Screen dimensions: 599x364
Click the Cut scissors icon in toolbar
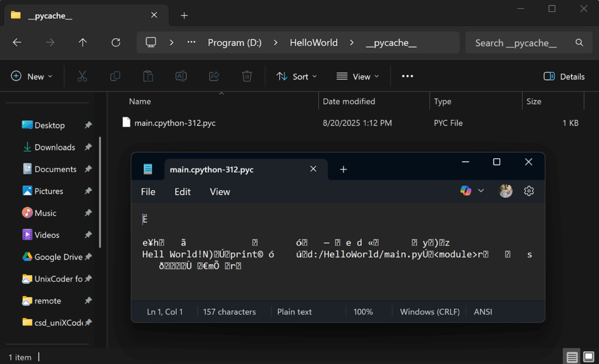click(82, 76)
